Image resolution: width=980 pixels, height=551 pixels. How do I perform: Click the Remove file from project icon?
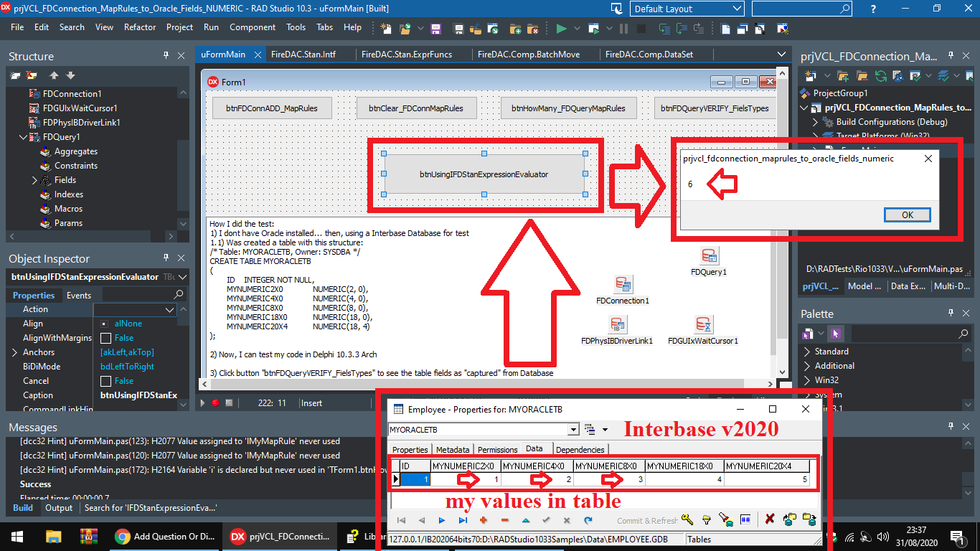(532, 29)
